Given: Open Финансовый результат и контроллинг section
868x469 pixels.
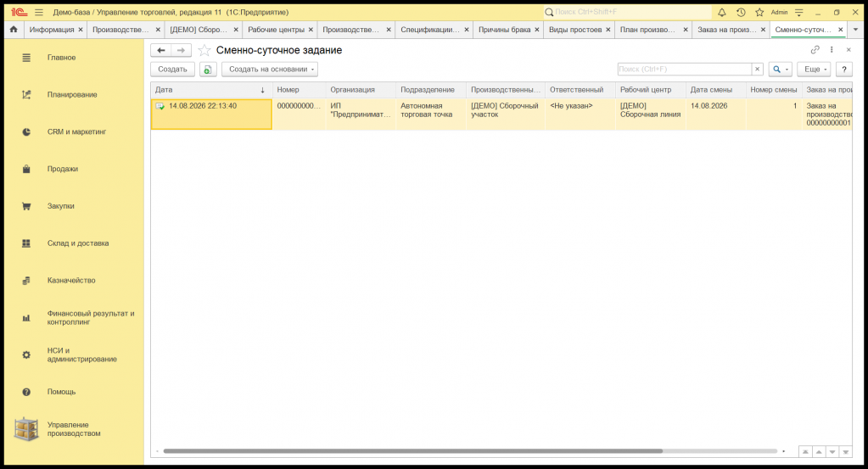Looking at the screenshot, I should pyautogui.click(x=90, y=317).
